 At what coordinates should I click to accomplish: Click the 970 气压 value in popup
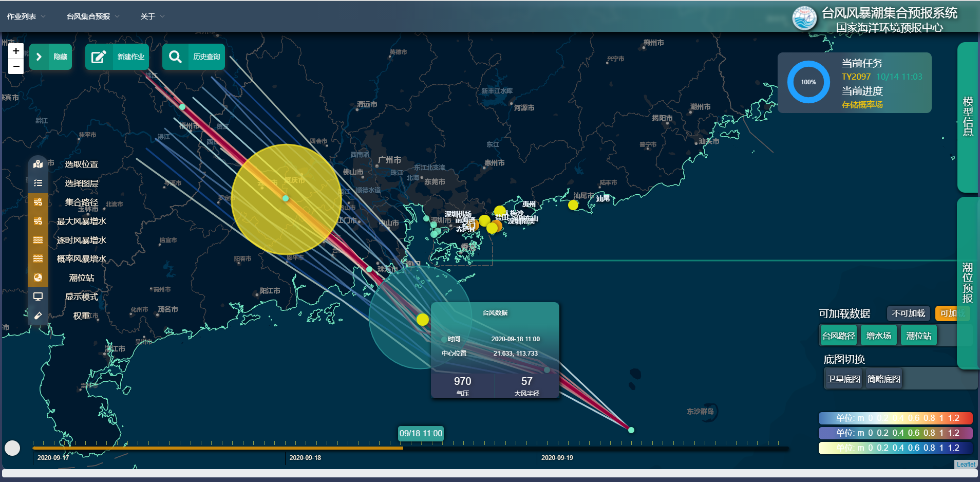pyautogui.click(x=462, y=381)
